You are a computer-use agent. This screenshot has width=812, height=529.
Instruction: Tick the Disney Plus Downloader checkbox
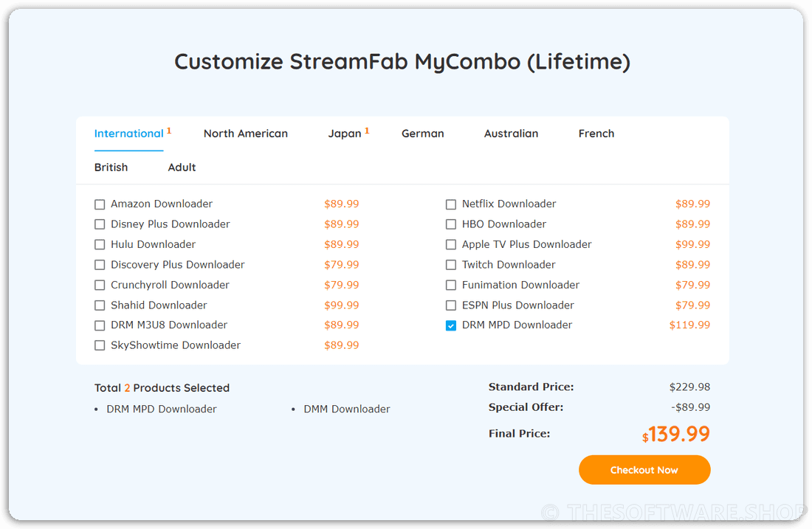point(100,224)
